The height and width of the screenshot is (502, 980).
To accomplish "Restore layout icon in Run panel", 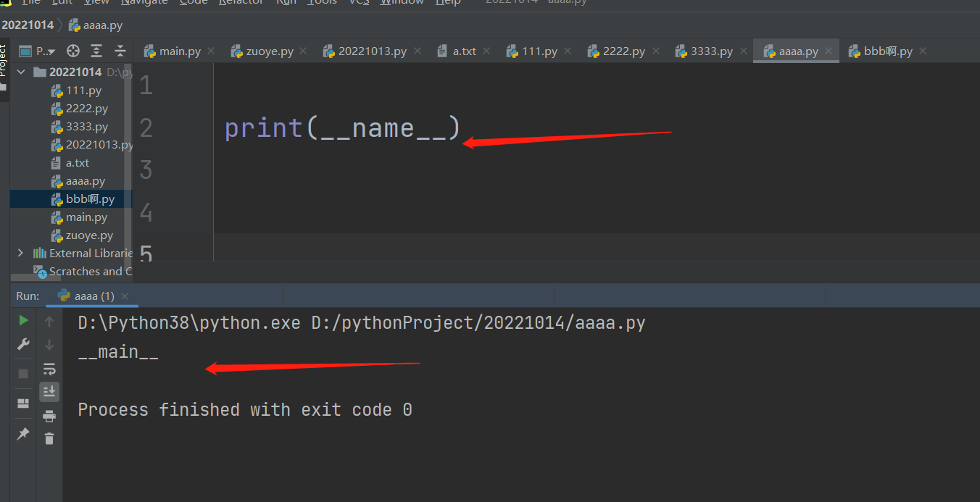I will [x=23, y=403].
